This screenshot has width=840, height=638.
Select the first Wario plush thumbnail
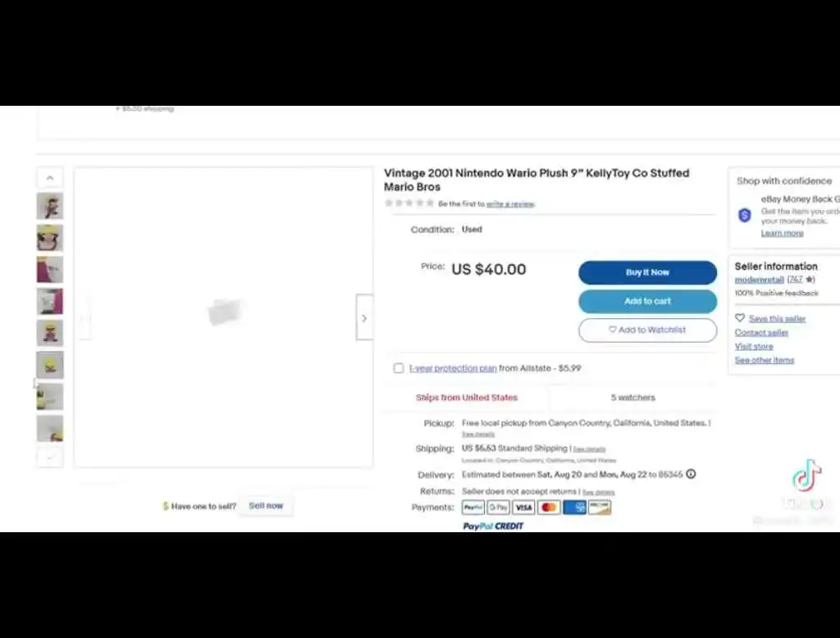pyautogui.click(x=50, y=206)
